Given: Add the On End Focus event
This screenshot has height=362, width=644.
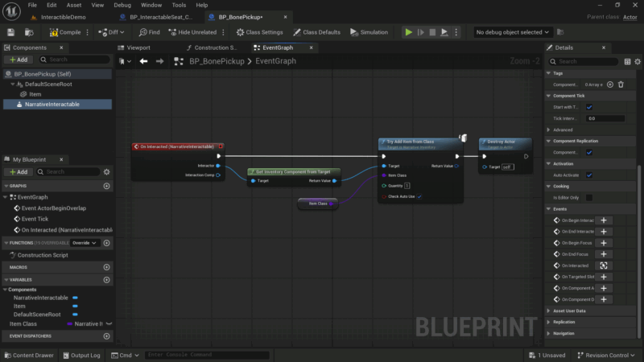Looking at the screenshot, I should (604, 254).
